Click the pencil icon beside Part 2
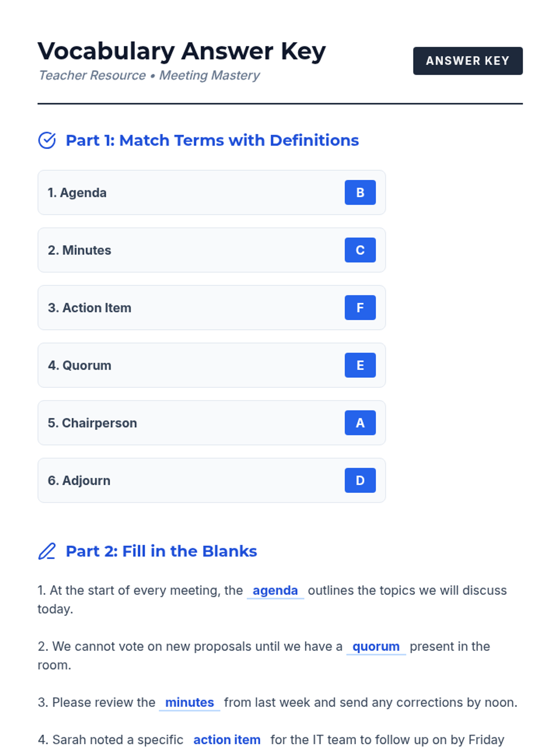This screenshot has height=747, width=560. tap(47, 551)
